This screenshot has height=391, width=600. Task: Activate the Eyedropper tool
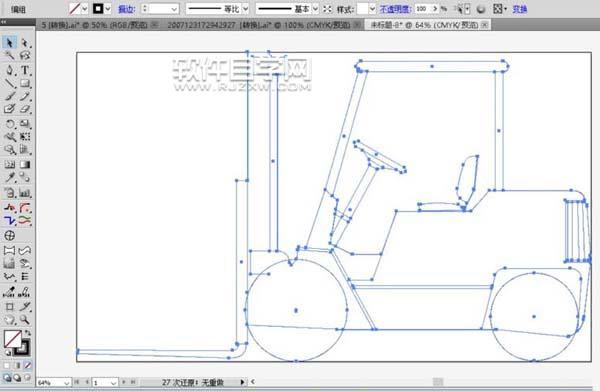click(x=10, y=178)
